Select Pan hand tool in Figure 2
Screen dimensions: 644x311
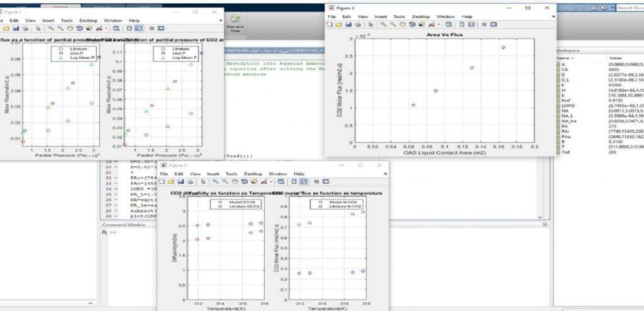pos(235,181)
